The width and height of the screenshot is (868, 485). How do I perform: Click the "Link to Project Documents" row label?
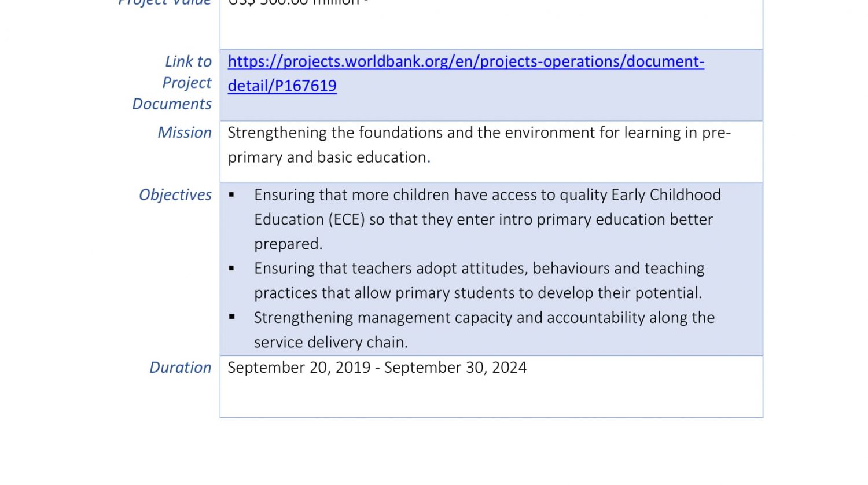coord(172,83)
